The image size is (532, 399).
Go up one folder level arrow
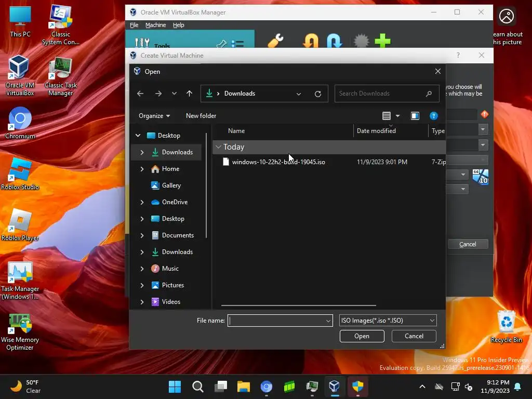point(189,94)
